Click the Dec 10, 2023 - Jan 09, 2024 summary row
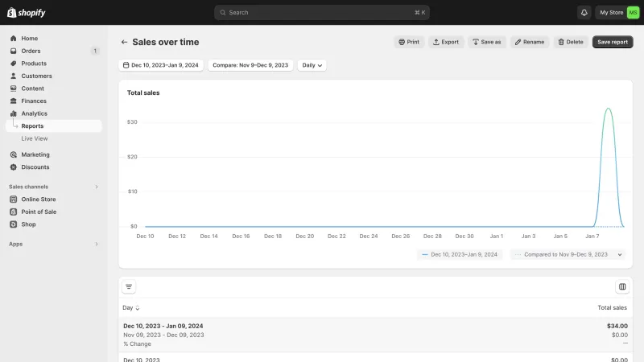644x362 pixels. pos(375,335)
